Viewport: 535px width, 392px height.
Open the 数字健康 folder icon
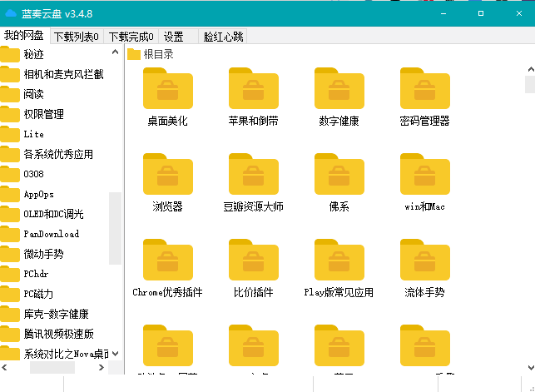click(339, 88)
